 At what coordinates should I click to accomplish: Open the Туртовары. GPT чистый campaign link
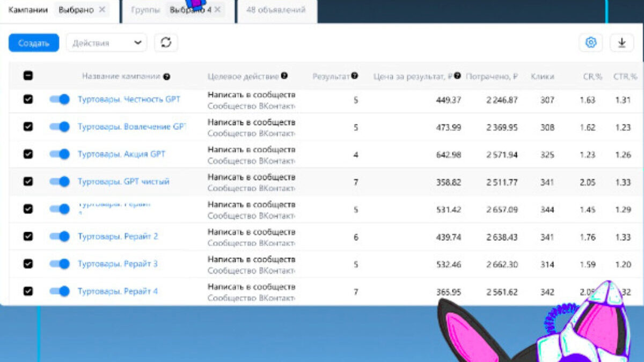point(123,182)
